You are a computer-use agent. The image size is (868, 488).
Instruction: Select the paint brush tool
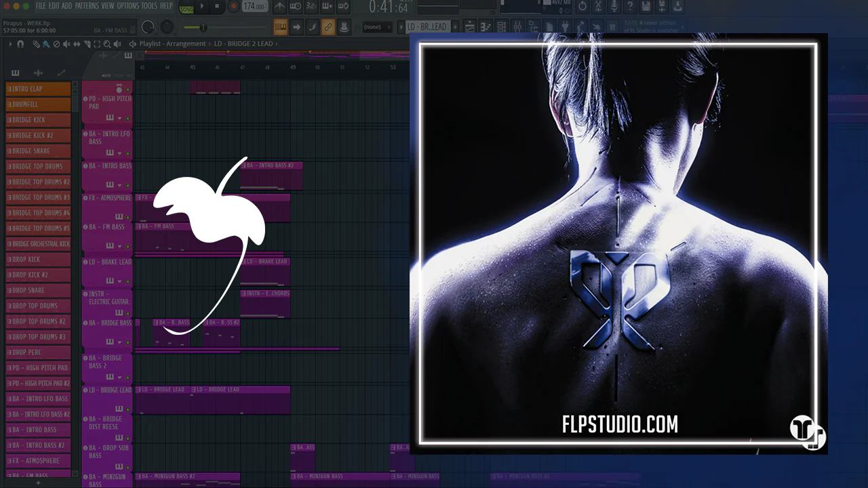[46, 44]
